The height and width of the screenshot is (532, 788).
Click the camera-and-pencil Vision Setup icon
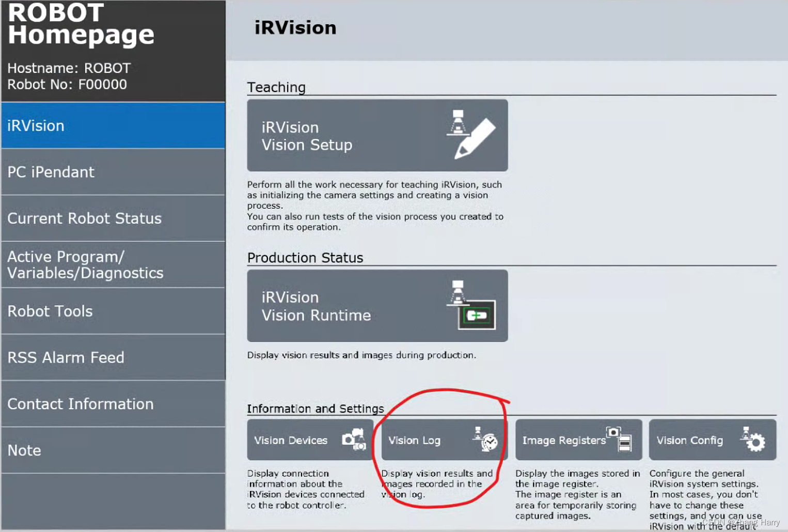click(x=470, y=134)
